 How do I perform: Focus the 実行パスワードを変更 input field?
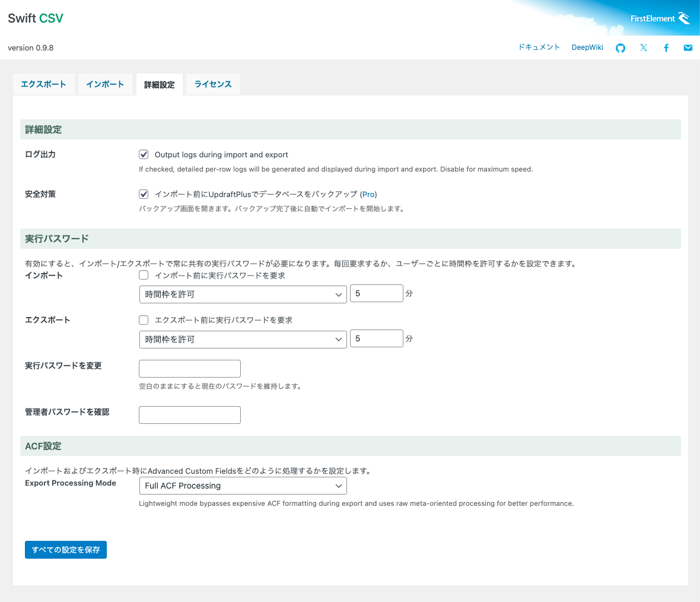tap(190, 369)
